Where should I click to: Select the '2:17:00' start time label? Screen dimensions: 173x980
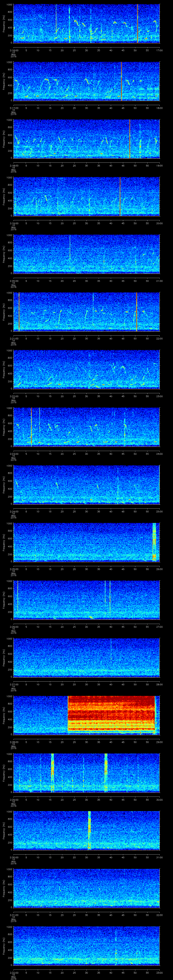pos(14,108)
